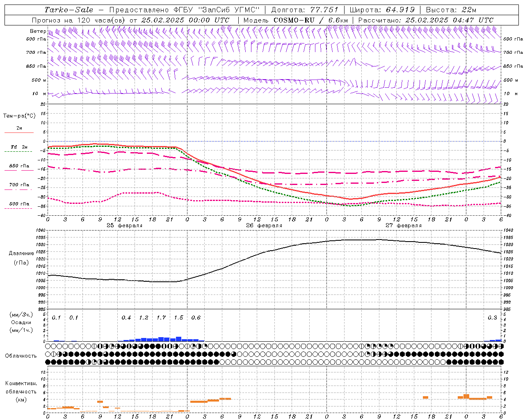This screenshot has height=420, width=525.
Task: Click the Осадки precipitation label
Action: pyautogui.click(x=21, y=322)
